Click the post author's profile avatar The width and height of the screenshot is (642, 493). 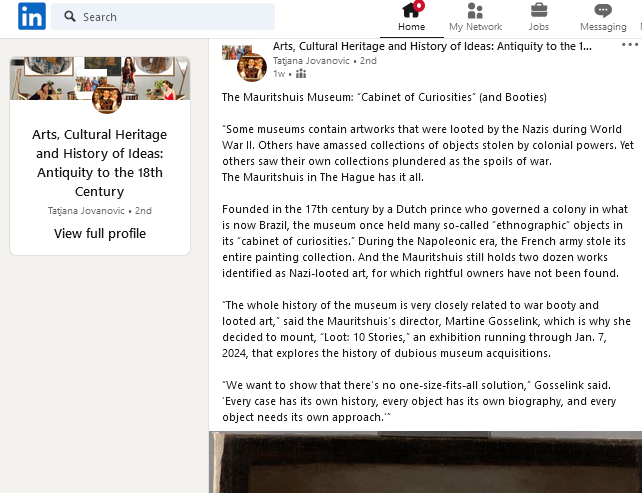pyautogui.click(x=251, y=67)
